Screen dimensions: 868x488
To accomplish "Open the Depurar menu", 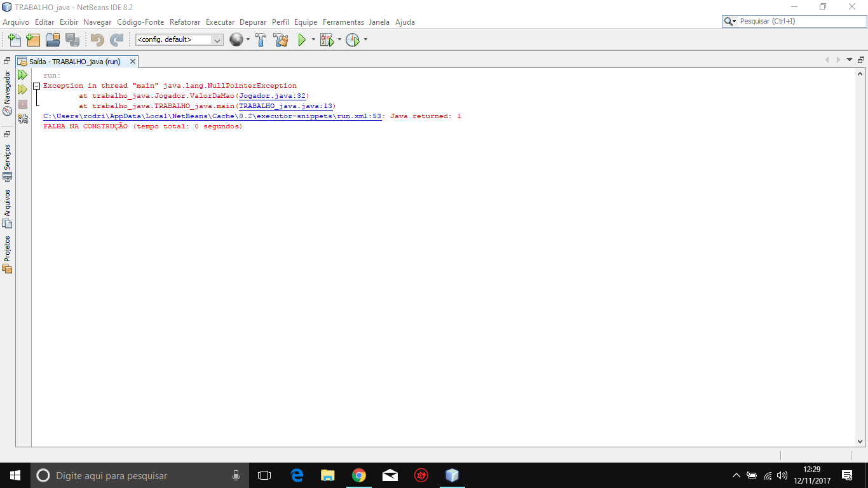I will [x=253, y=22].
